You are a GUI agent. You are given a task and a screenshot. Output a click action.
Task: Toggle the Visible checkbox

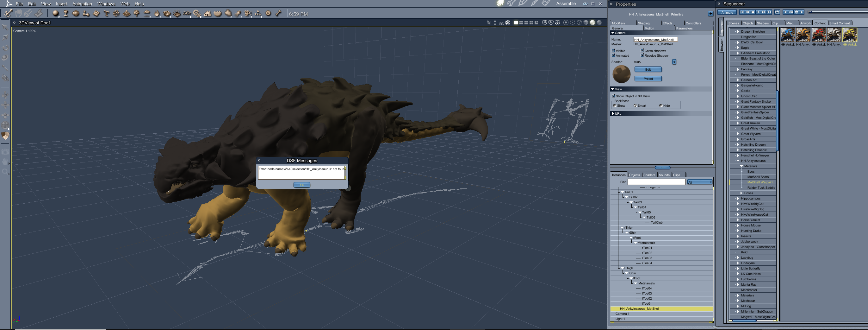click(614, 51)
